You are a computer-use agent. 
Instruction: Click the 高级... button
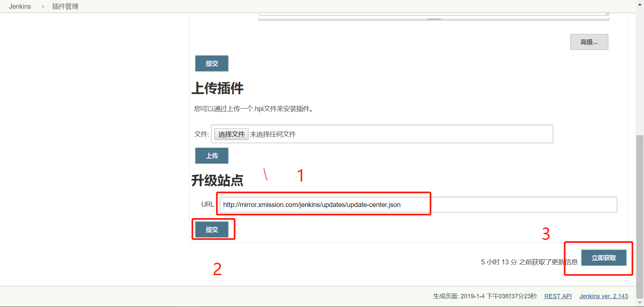click(589, 42)
